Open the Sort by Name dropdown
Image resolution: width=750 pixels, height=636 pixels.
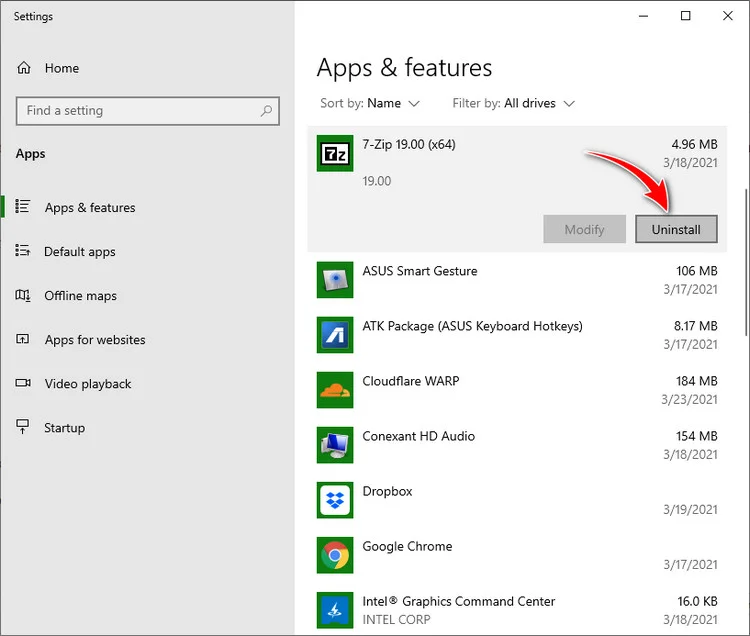pos(370,103)
